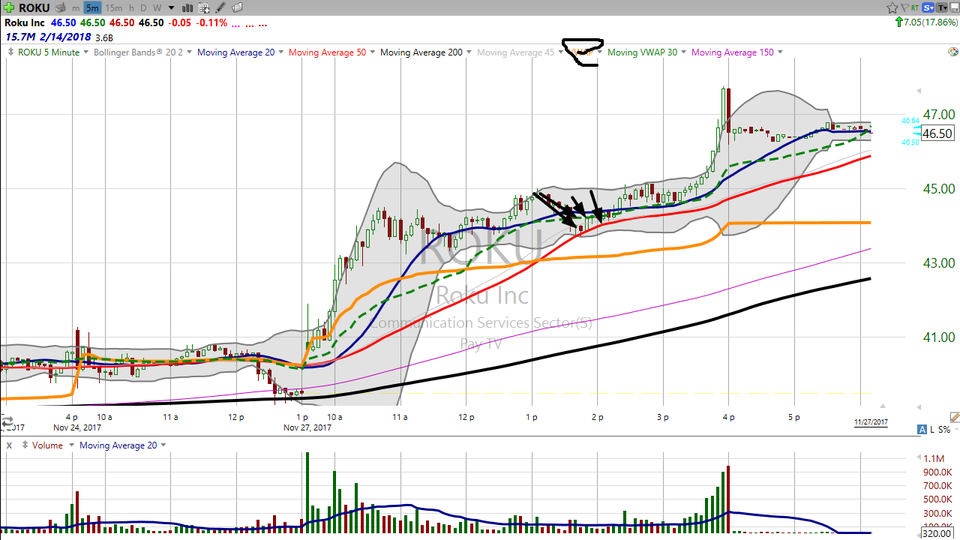Image resolution: width=960 pixels, height=540 pixels.
Task: Click the small scale arrow beside 47.00
Action: (x=918, y=91)
